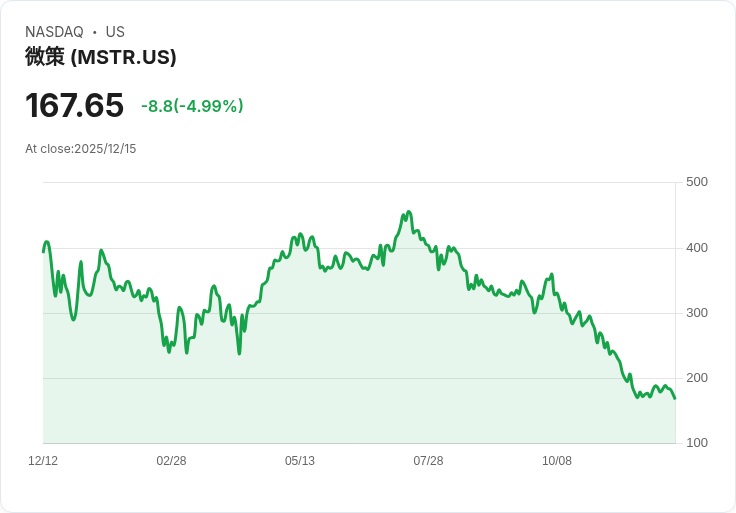Click the 167.65 closing price
Image resolution: width=736 pixels, height=513 pixels.
pos(74,105)
